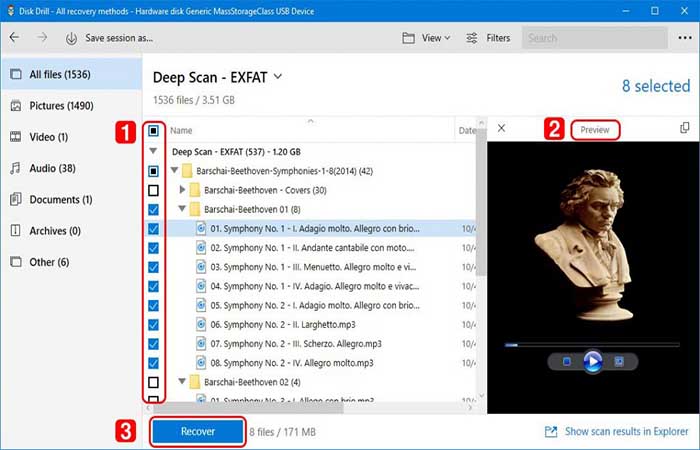Collapse the Deep Scan - EXFAT (537) group

click(x=153, y=151)
